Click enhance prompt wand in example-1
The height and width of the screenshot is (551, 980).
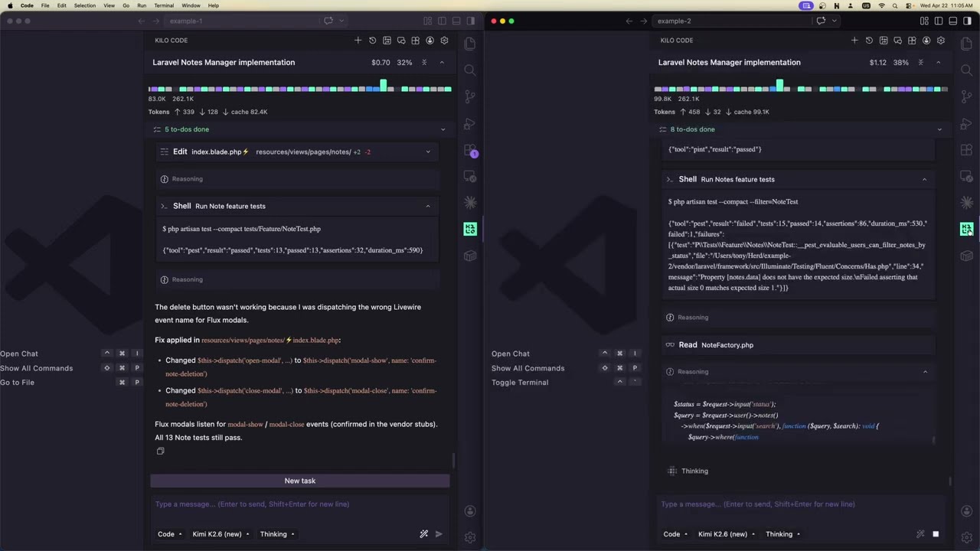click(424, 534)
